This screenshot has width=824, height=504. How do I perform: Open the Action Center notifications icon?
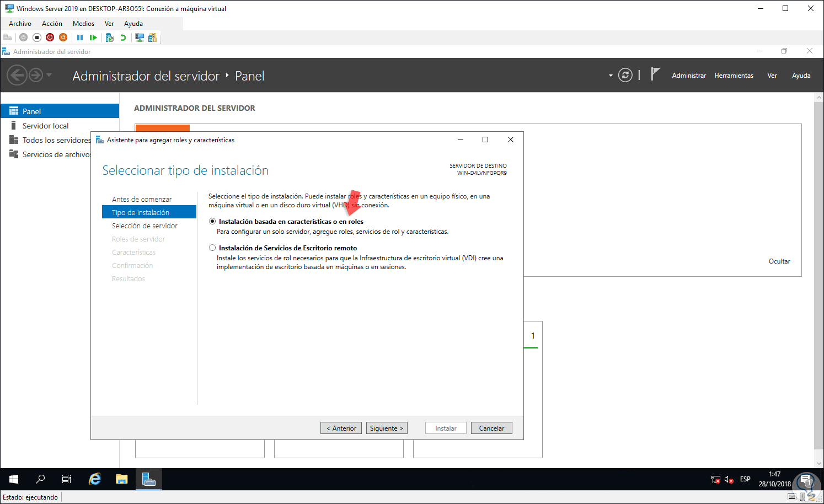[806, 479]
